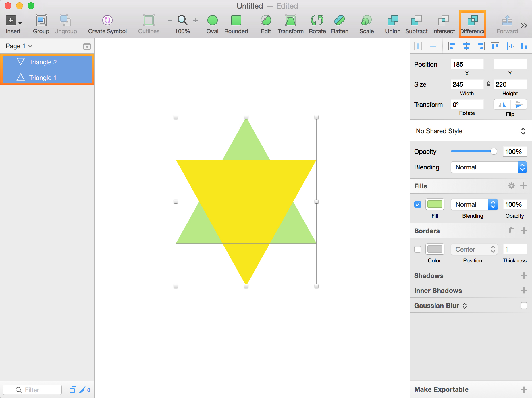532x398 pixels.
Task: Add a new border
Action: click(524, 231)
